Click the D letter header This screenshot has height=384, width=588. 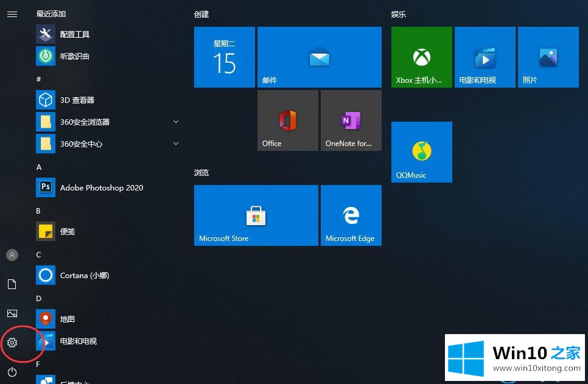tap(38, 299)
